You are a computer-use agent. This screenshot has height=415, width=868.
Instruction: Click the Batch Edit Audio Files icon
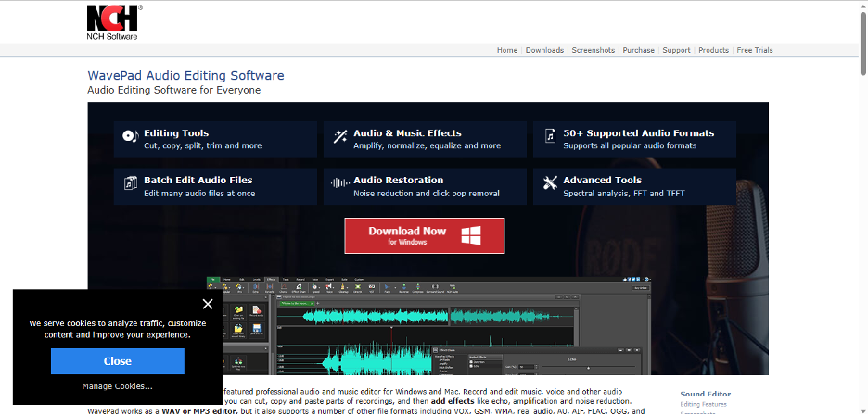(x=130, y=183)
